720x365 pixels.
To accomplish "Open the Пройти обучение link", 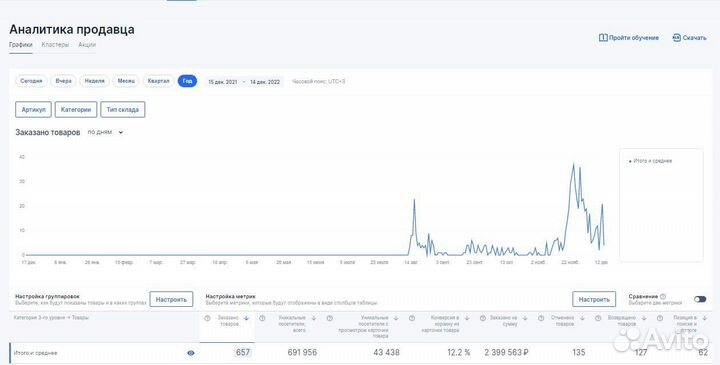I will click(x=629, y=38).
